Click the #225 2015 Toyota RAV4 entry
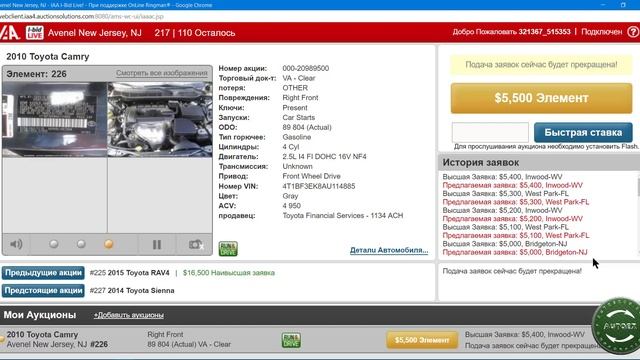 point(129,273)
